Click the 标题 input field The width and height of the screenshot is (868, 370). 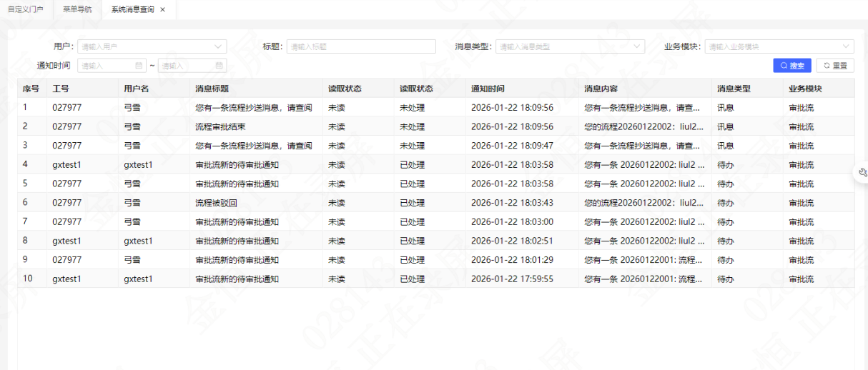[x=361, y=46]
